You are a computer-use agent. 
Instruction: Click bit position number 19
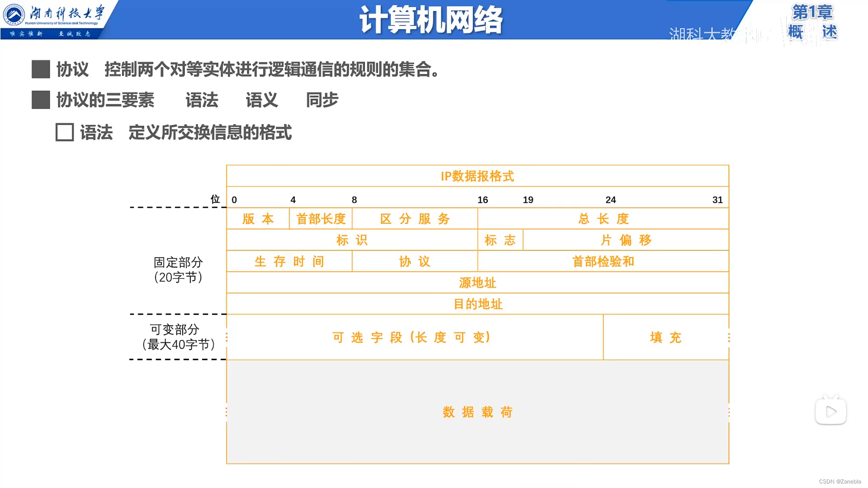coord(528,200)
